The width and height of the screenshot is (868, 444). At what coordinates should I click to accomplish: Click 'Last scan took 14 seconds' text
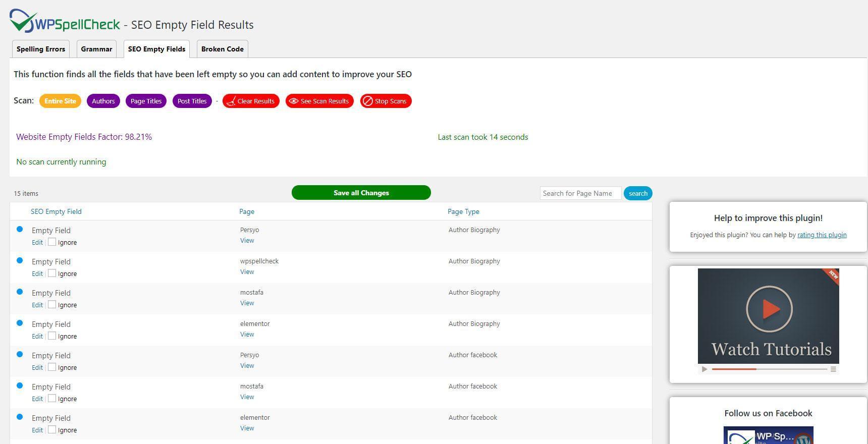coord(483,137)
